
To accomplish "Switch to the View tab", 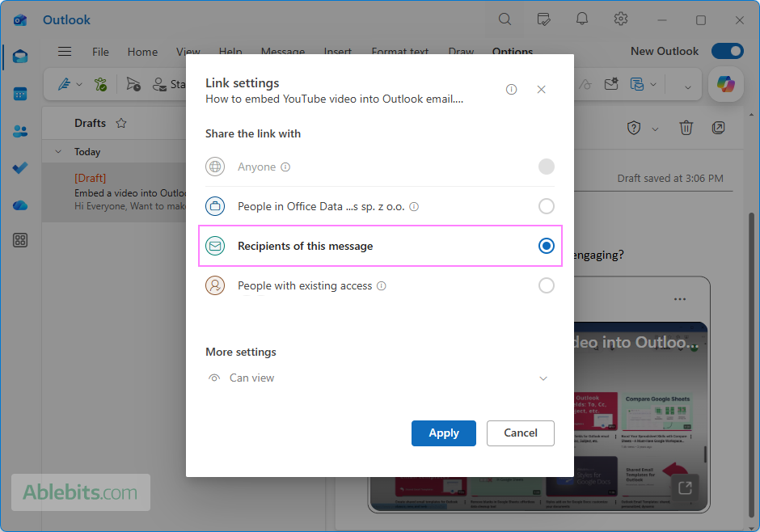I will (x=188, y=52).
